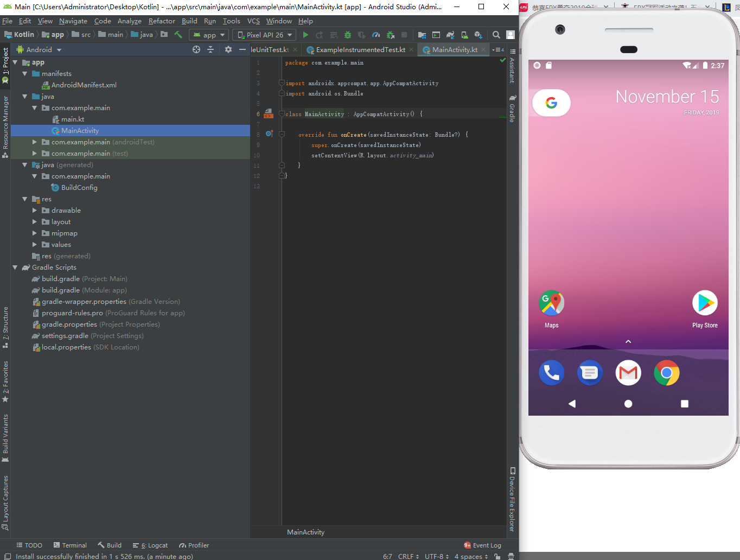
Task: Hide the Project panel with the minus icon
Action: [x=243, y=49]
